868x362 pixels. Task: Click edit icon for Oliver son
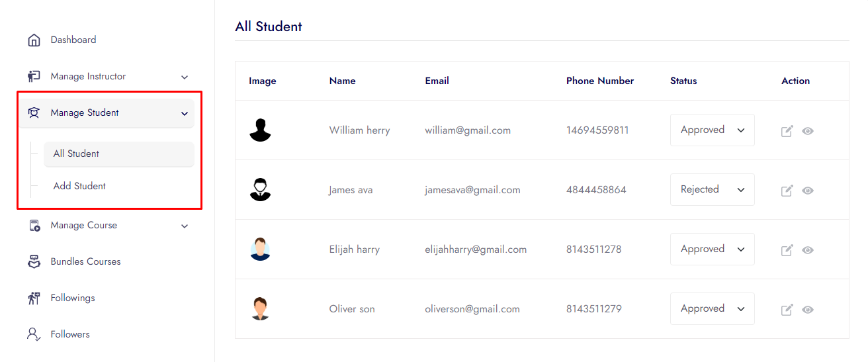[787, 310]
